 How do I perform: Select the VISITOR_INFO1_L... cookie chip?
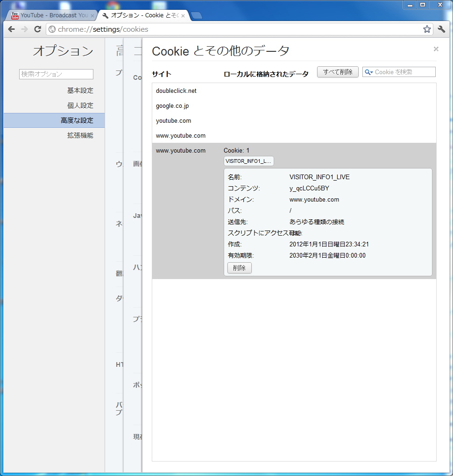249,161
